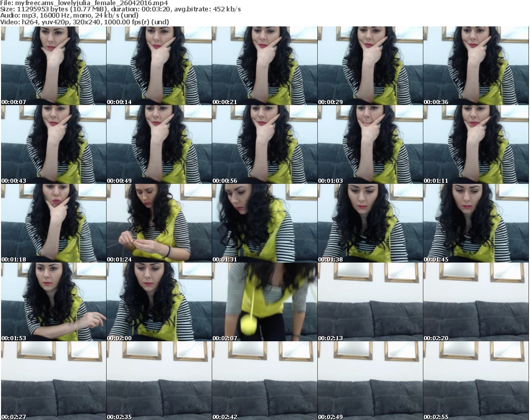This screenshot has height=420, width=530.
Task: Pick the 00:01:31 video frame
Action: [264, 223]
